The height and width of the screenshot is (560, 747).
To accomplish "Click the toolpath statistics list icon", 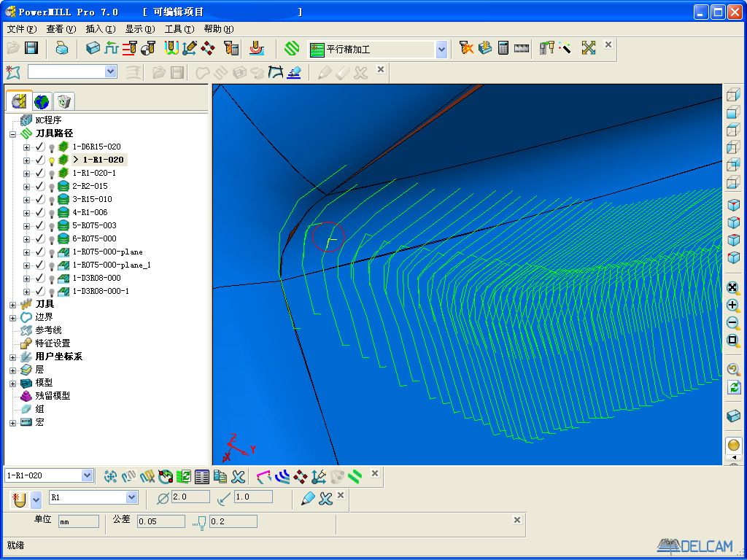I will pyautogui.click(x=202, y=476).
